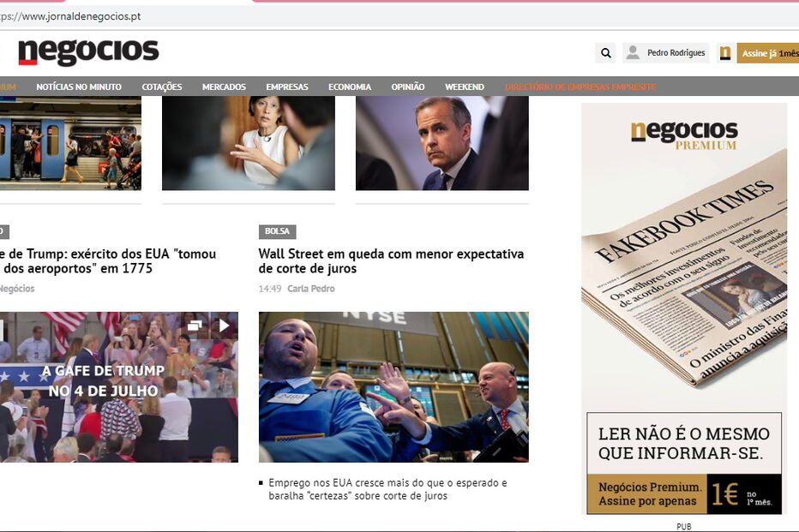Click the BOLSA category label

pyautogui.click(x=277, y=231)
